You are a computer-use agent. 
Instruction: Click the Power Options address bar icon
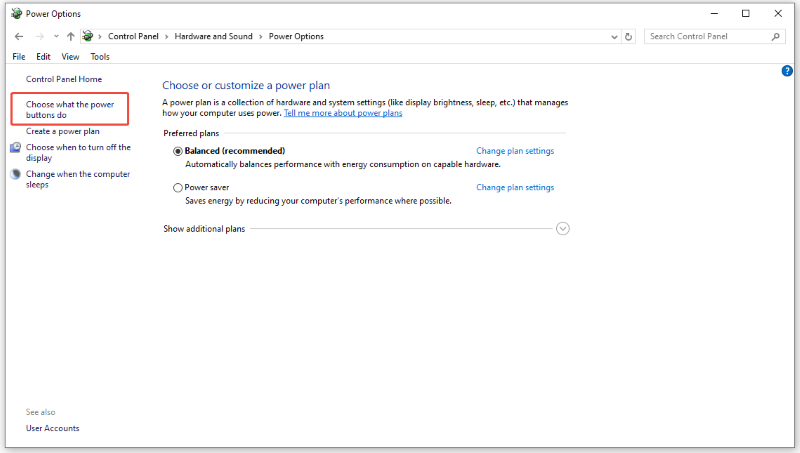(x=88, y=37)
